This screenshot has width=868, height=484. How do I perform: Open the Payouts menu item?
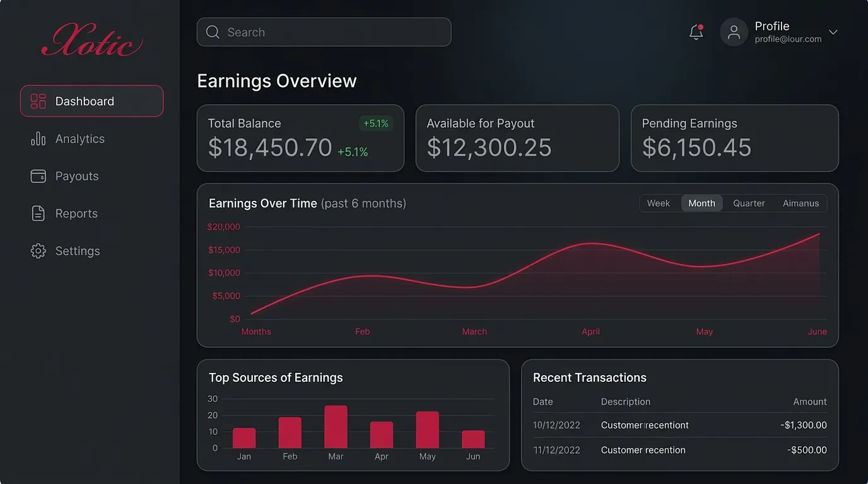coord(78,176)
